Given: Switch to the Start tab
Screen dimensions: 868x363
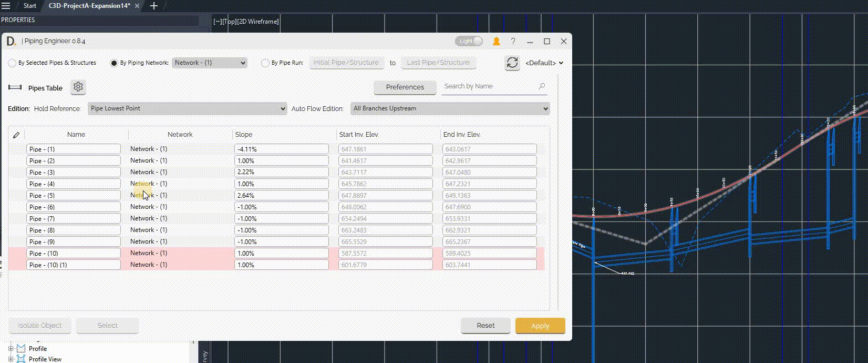Looking at the screenshot, I should (x=30, y=6).
